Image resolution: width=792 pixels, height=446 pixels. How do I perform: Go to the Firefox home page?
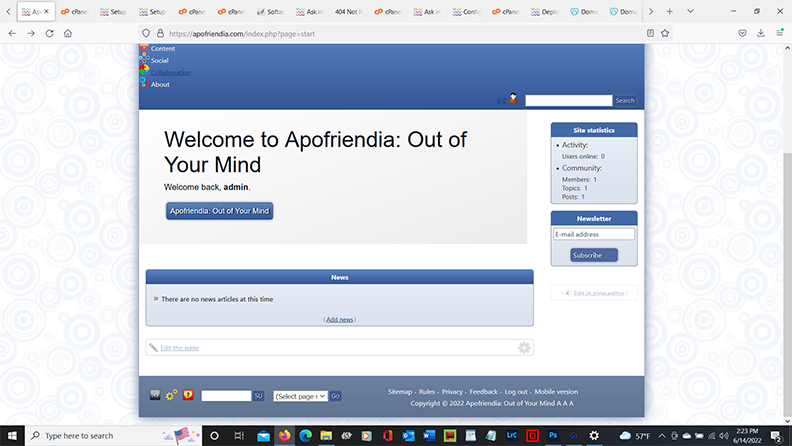(x=68, y=33)
